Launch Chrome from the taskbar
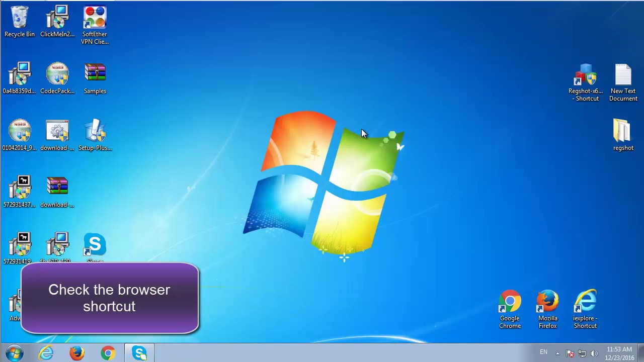The width and height of the screenshot is (644, 362). (108, 353)
